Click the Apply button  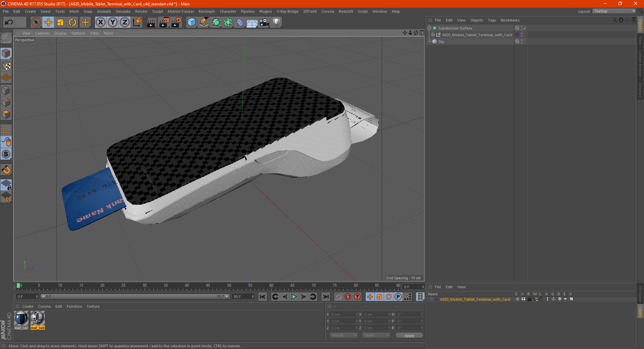(x=409, y=335)
